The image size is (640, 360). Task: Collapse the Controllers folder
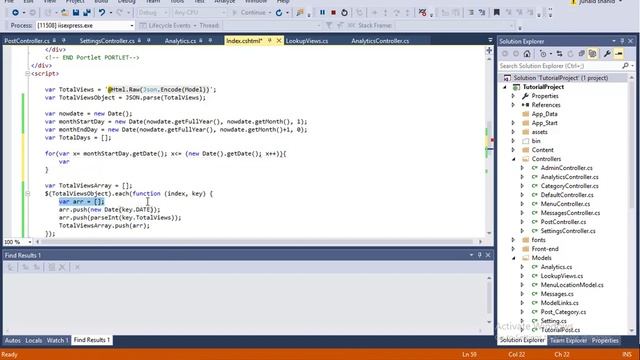click(513, 159)
